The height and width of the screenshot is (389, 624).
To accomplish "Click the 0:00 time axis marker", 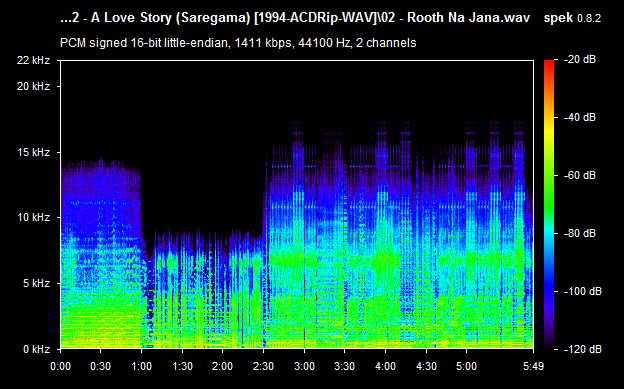I will tap(60, 366).
